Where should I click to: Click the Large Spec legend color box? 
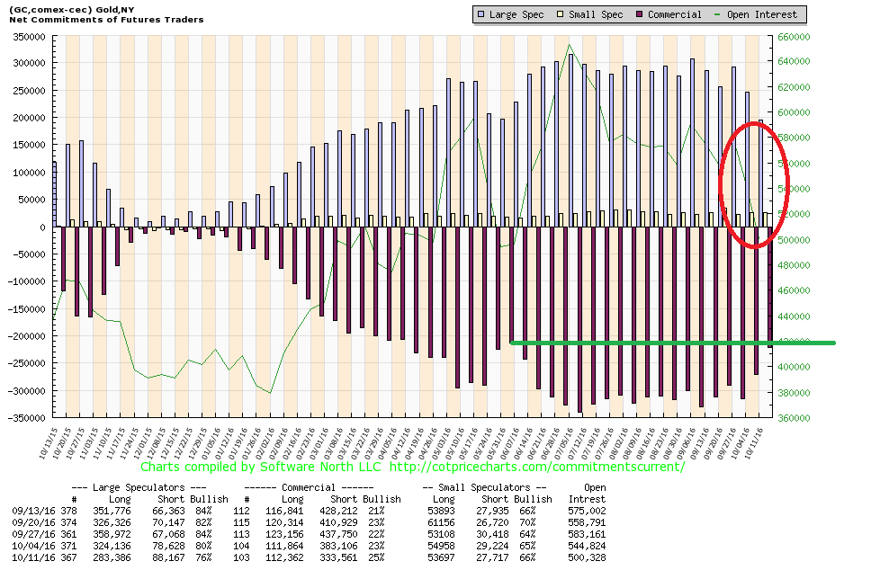click(483, 14)
